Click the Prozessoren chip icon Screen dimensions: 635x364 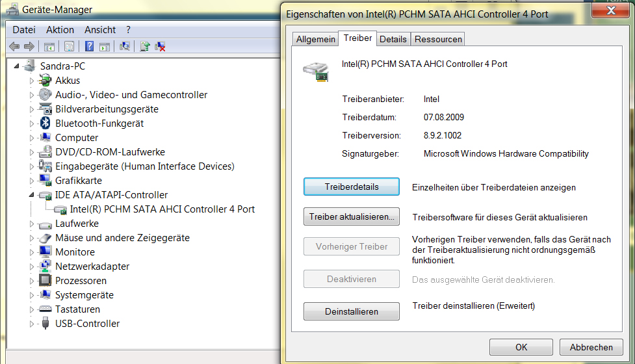tap(45, 281)
